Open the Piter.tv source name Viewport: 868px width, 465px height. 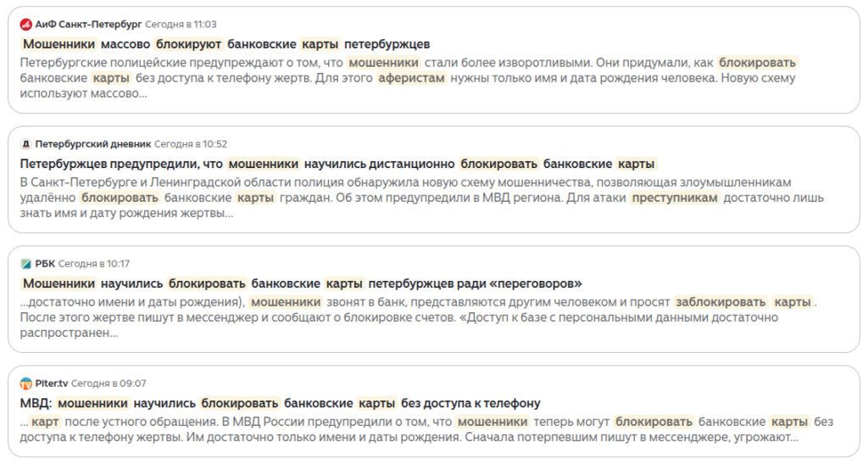coord(52,384)
